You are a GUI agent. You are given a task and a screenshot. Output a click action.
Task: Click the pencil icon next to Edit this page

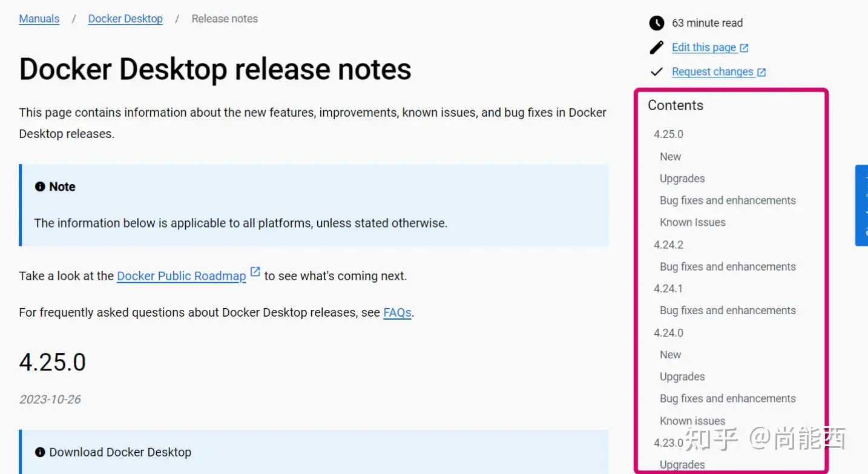657,47
